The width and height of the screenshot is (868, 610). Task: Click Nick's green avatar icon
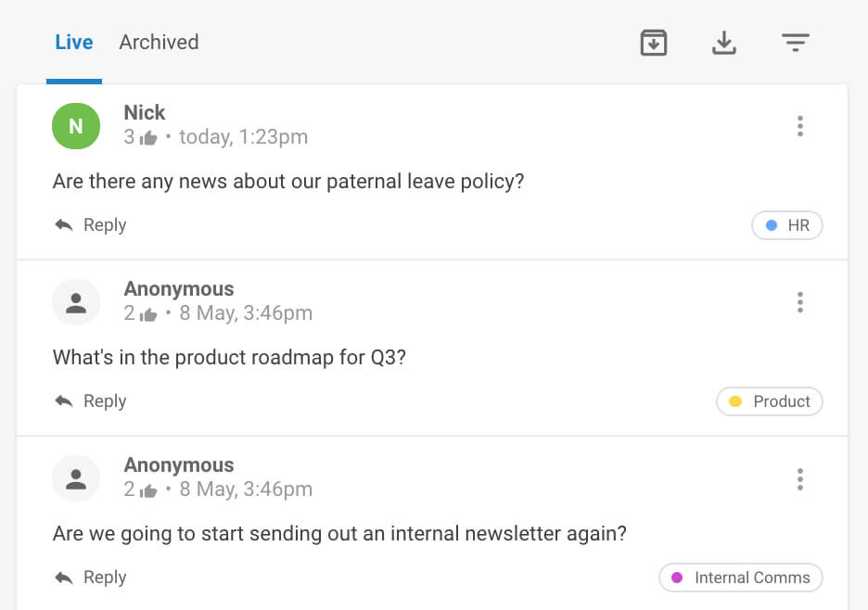(76, 127)
